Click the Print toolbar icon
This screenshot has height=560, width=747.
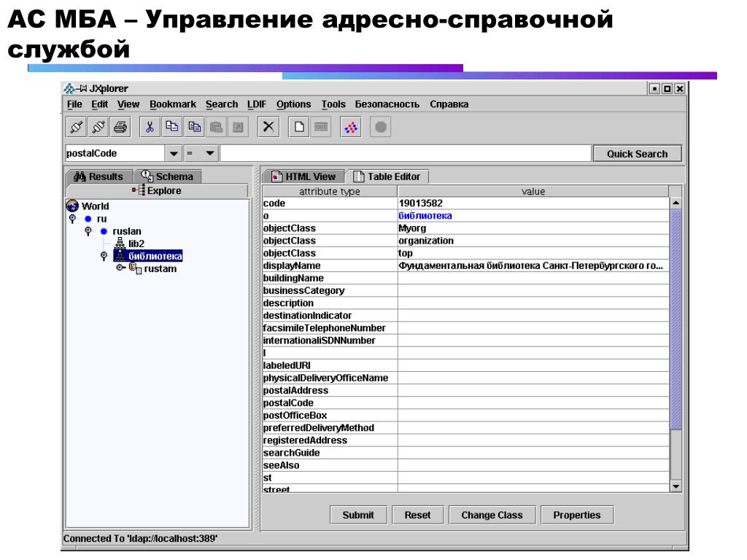[120, 127]
